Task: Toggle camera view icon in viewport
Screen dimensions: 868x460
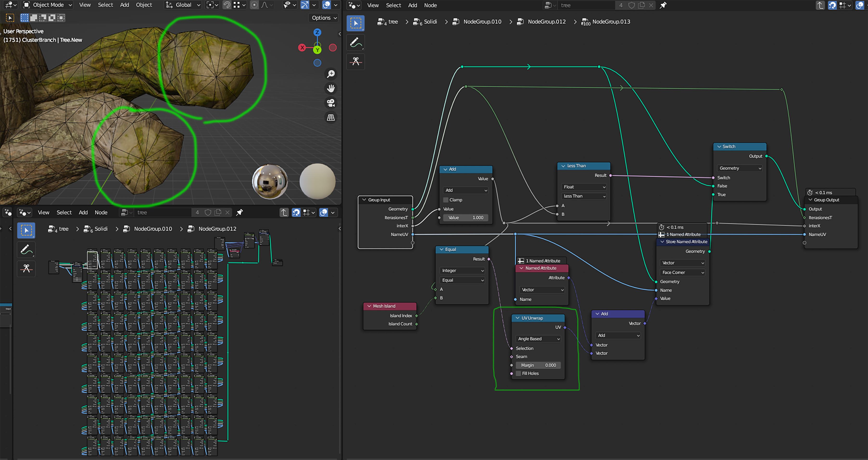Action: tap(331, 103)
